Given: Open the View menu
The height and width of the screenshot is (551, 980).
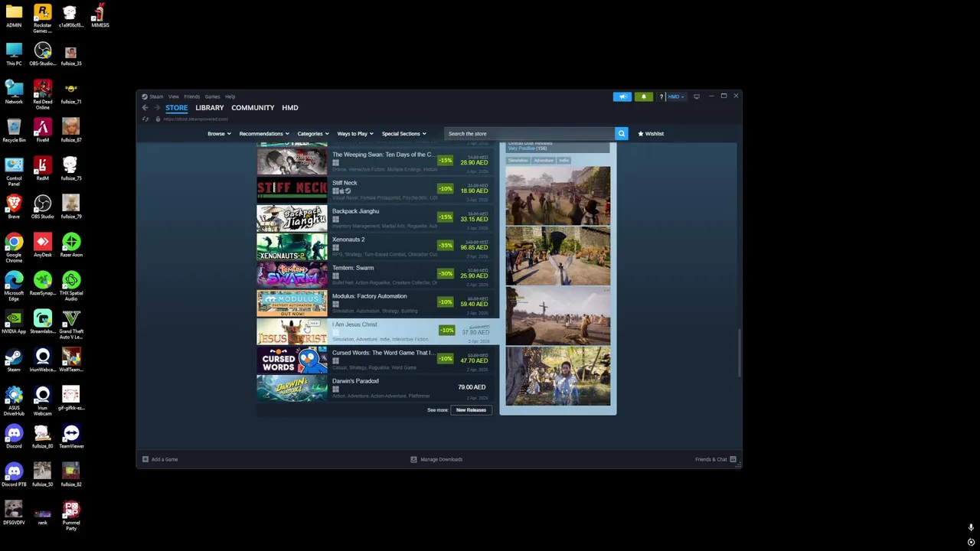Looking at the screenshot, I should click(x=174, y=96).
